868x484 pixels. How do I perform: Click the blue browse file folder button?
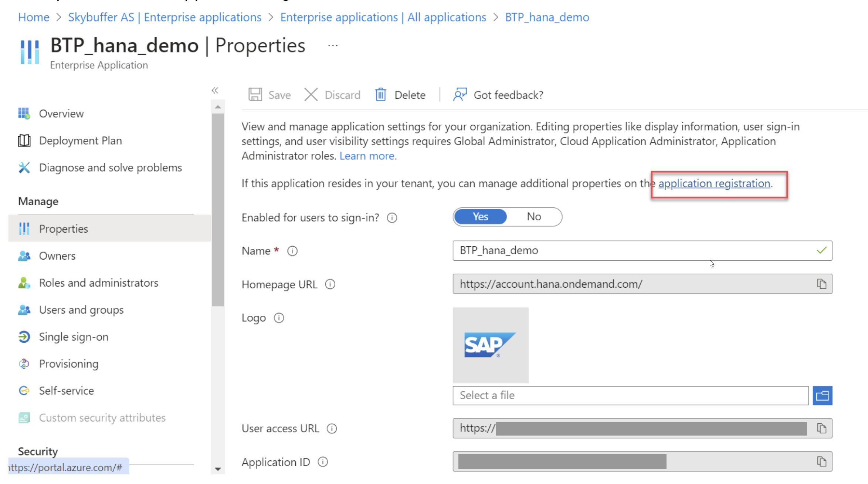(823, 396)
